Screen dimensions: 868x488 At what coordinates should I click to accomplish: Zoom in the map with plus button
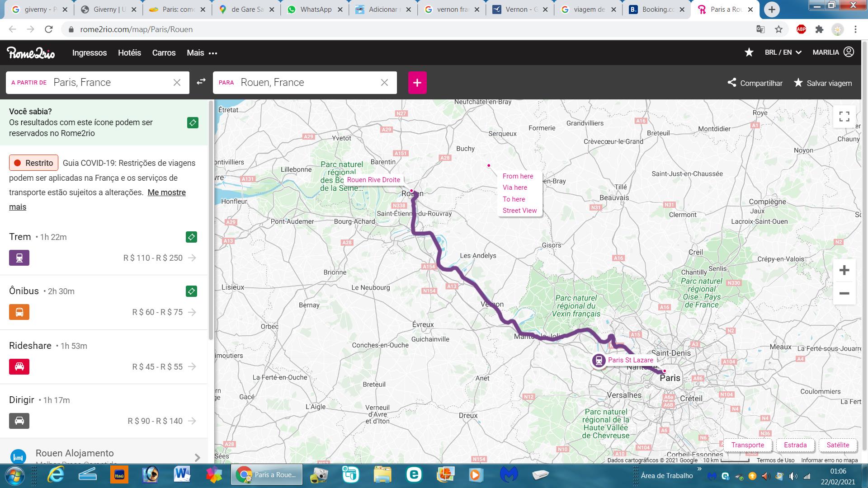(x=844, y=271)
